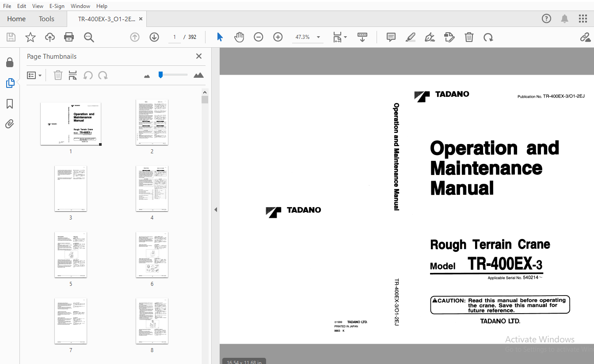
Task: Select the TR-400EX-3_O1-2E document tab
Action: pyautogui.click(x=107, y=19)
